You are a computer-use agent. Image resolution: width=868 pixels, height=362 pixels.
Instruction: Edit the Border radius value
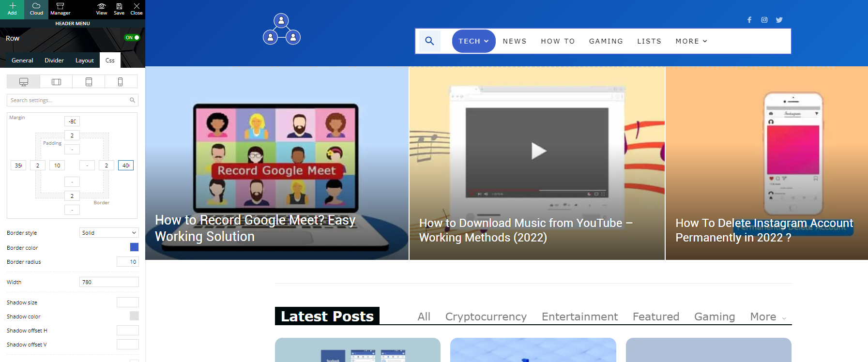[128, 262]
